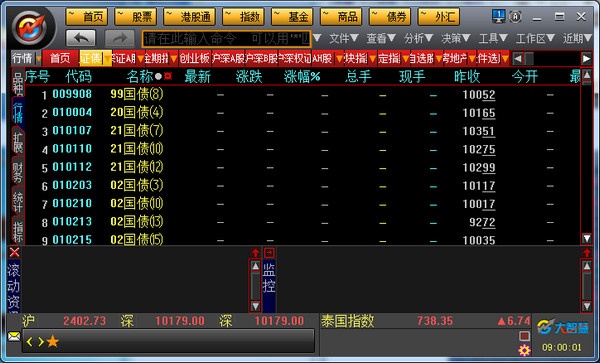600x363 pixels.
Task: Click the back arrow navigation button
Action: [x=80, y=38]
